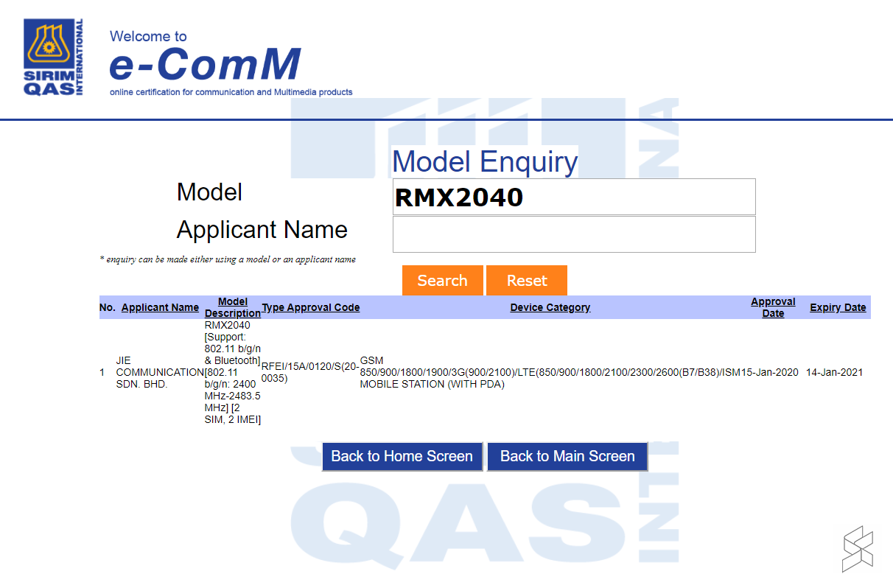Sort by Approval Date column header

pos(773,307)
